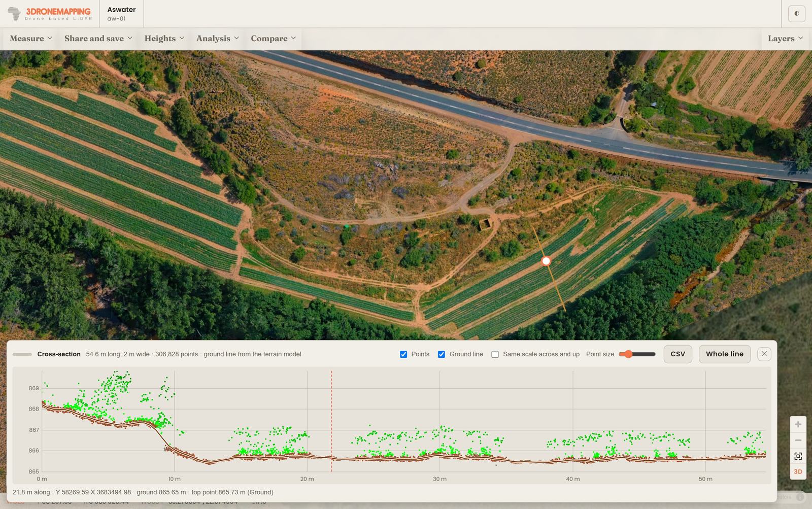The height and width of the screenshot is (509, 812).
Task: Uncheck the Ground line checkbox
Action: tap(442, 354)
